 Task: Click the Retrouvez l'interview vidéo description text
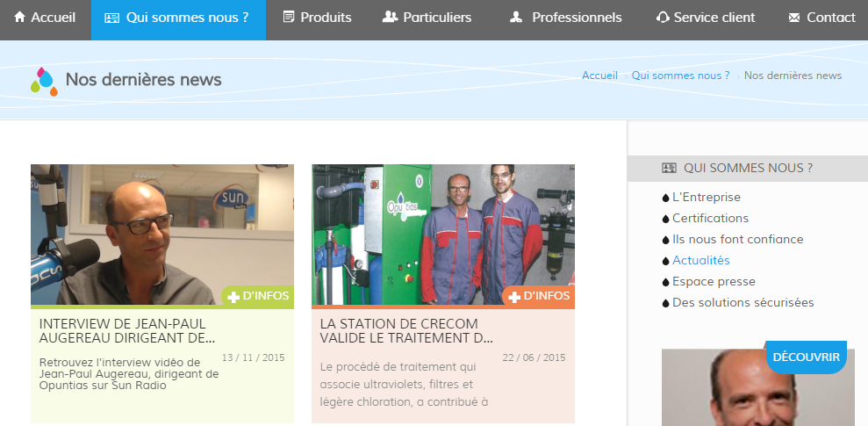(129, 374)
